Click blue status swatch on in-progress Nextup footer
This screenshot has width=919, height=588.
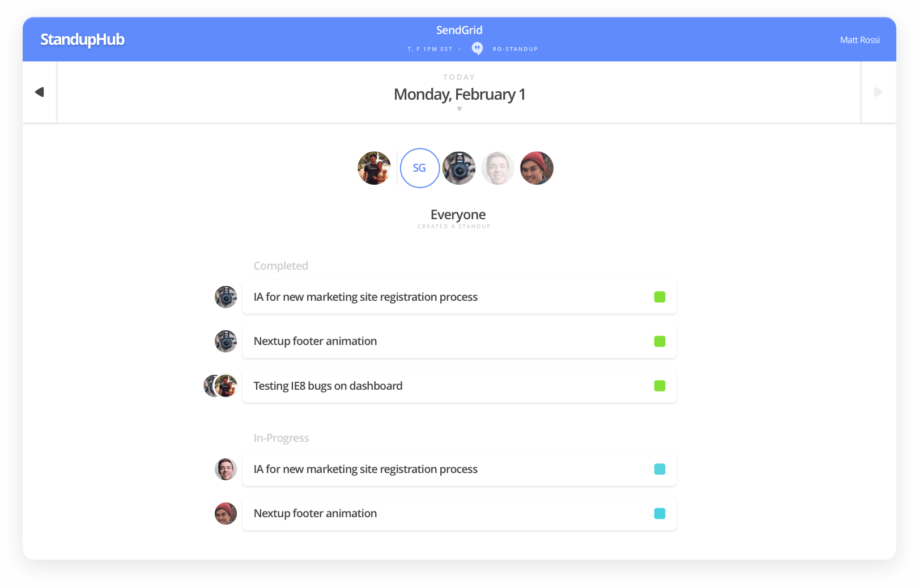(x=660, y=514)
